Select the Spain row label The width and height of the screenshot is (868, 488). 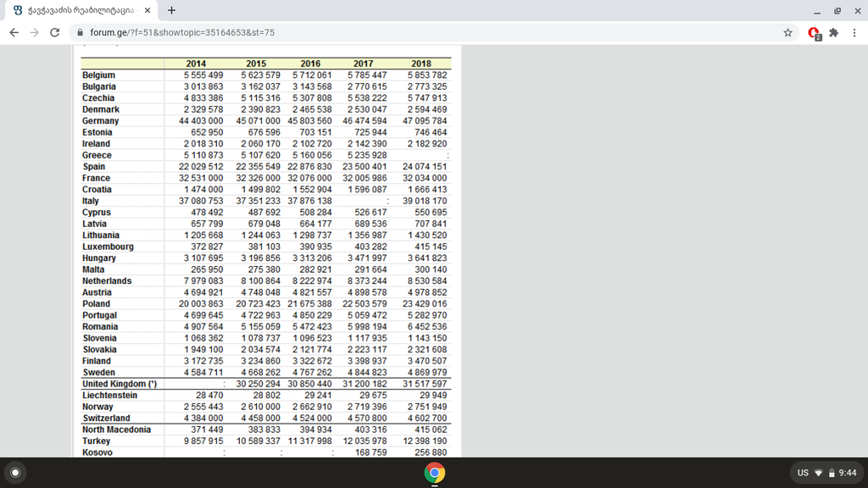(93, 167)
